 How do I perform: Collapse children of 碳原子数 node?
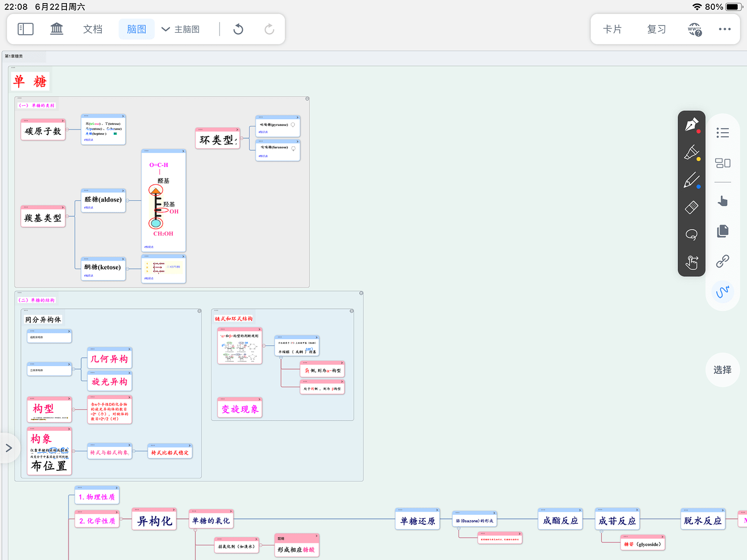point(67,130)
